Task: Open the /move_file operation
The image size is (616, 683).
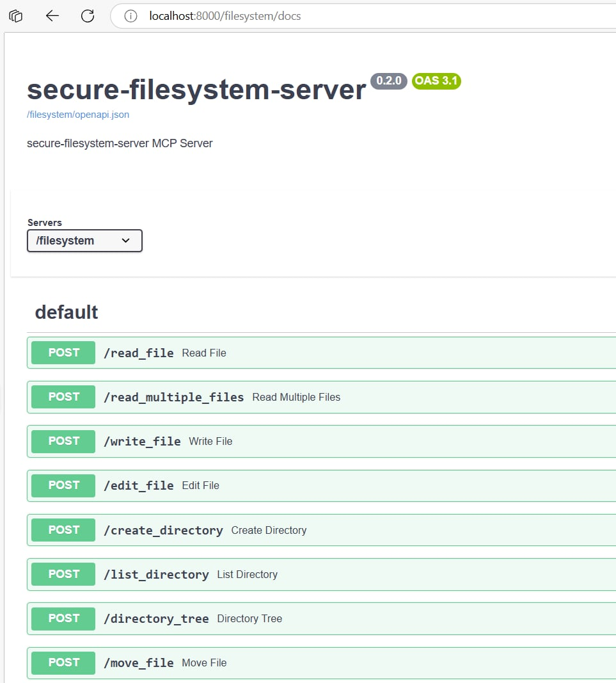Action: point(320,663)
